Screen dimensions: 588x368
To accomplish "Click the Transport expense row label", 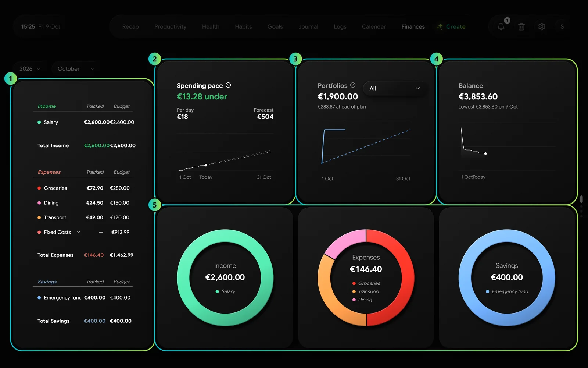I will click(55, 217).
